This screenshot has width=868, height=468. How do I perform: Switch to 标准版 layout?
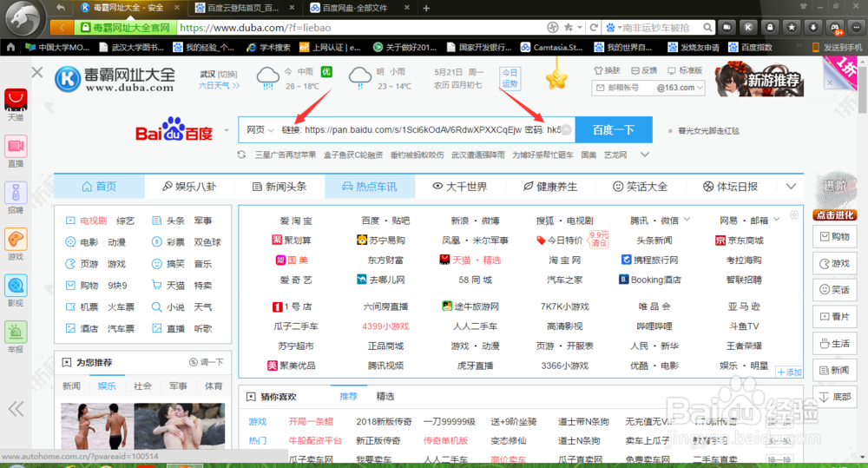[x=685, y=71]
